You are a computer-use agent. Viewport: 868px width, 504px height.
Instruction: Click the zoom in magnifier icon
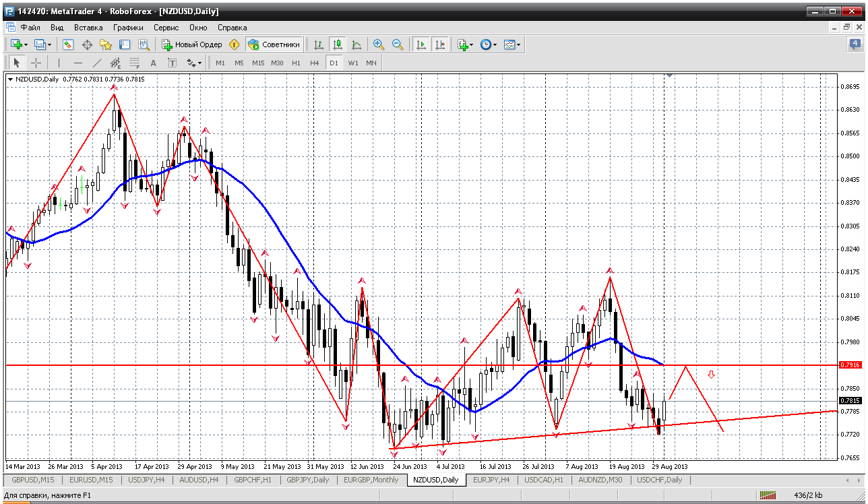379,44
